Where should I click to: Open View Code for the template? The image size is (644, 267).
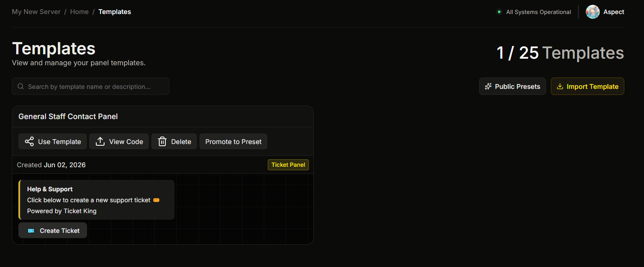click(x=119, y=141)
